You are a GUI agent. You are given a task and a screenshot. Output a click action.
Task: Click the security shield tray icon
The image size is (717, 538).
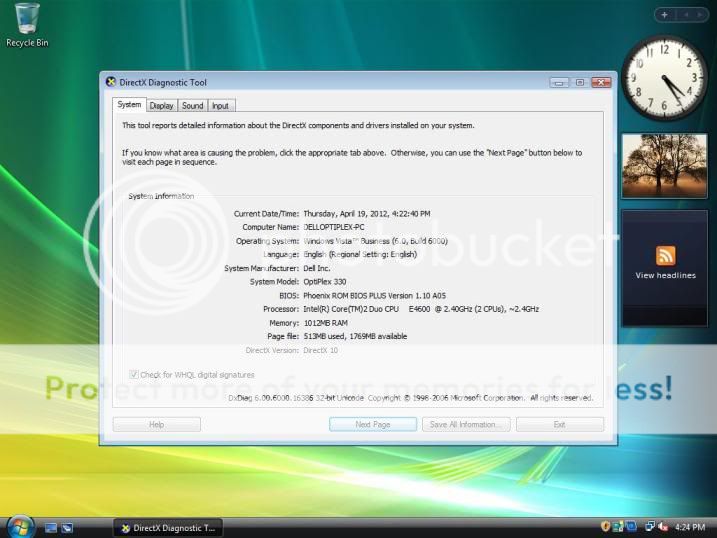pos(605,527)
